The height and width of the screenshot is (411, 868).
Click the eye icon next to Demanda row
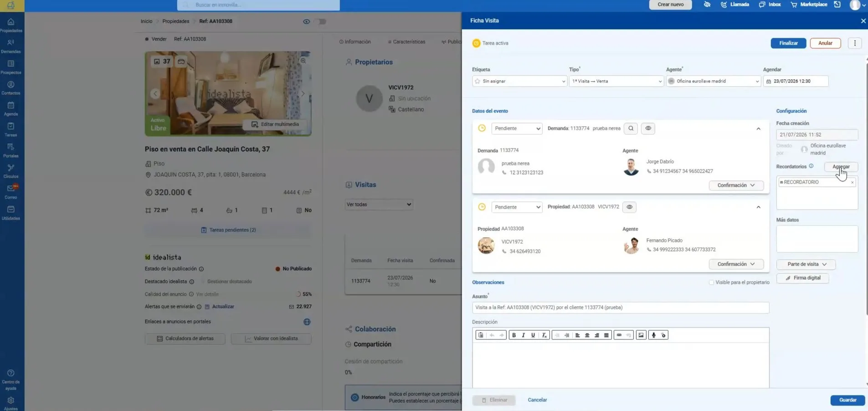pos(648,128)
